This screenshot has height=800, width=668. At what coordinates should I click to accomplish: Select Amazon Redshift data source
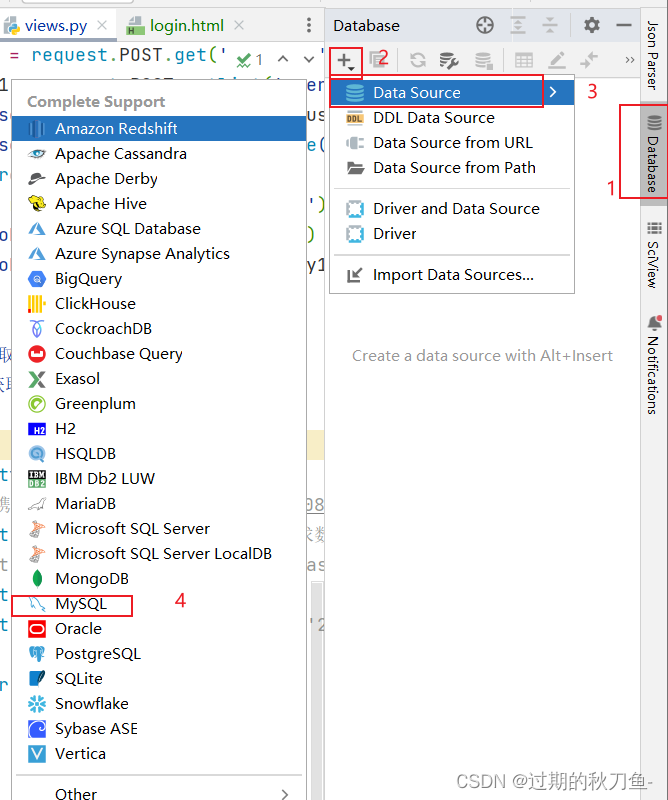159,129
